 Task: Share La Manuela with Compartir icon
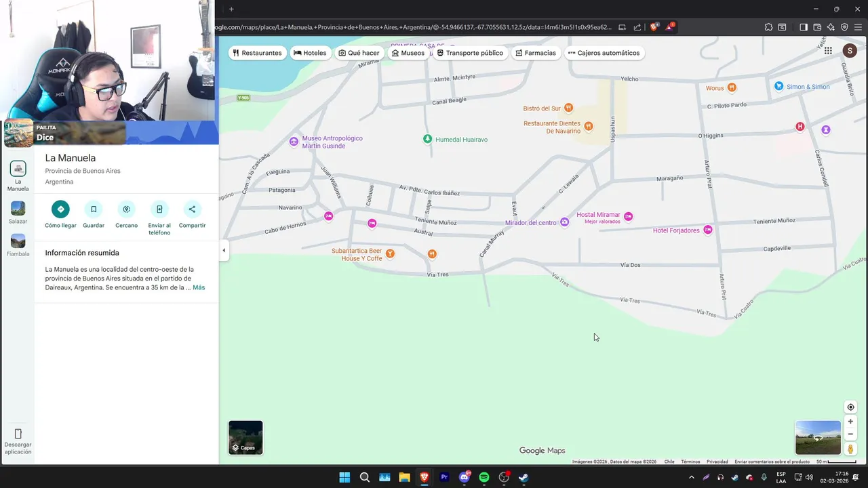[x=192, y=209]
